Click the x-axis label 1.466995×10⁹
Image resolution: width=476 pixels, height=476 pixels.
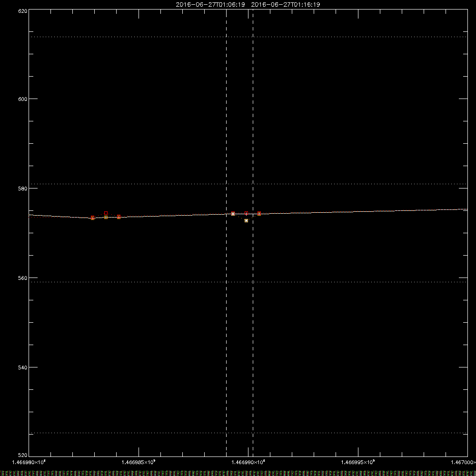[358, 462]
